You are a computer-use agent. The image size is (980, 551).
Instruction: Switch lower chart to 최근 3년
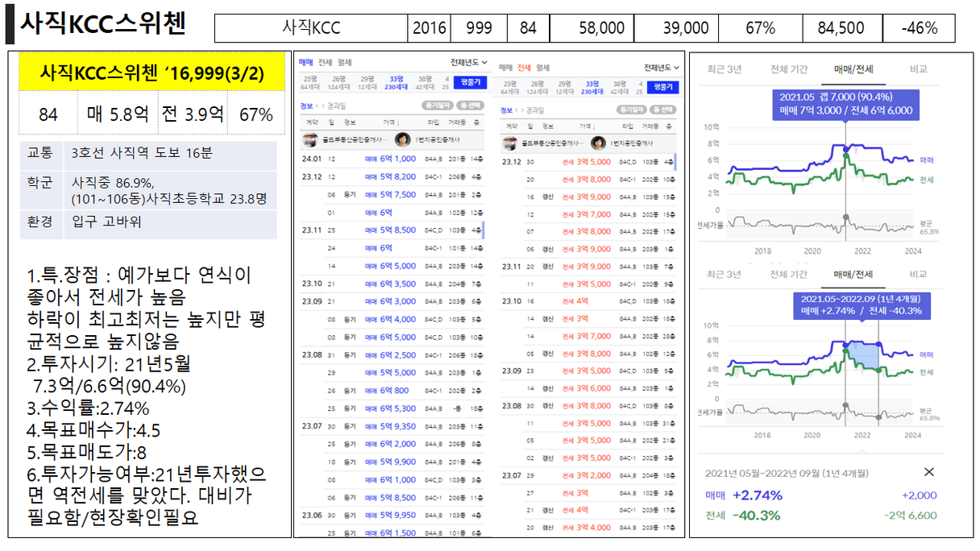(x=723, y=274)
